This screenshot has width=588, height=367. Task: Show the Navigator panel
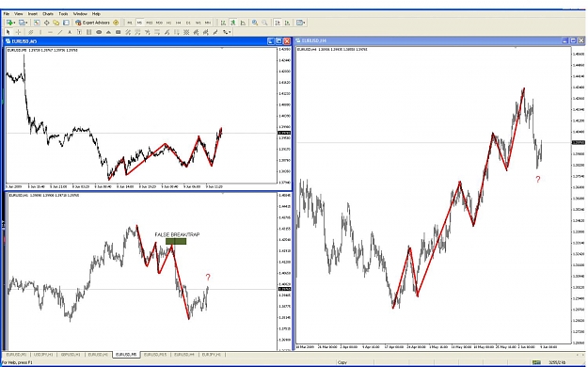(56, 23)
